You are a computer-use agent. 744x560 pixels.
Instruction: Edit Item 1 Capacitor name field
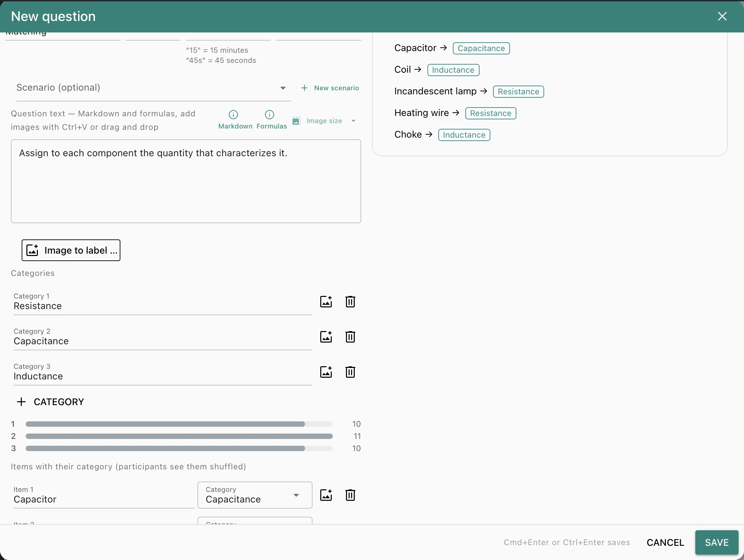104,496
